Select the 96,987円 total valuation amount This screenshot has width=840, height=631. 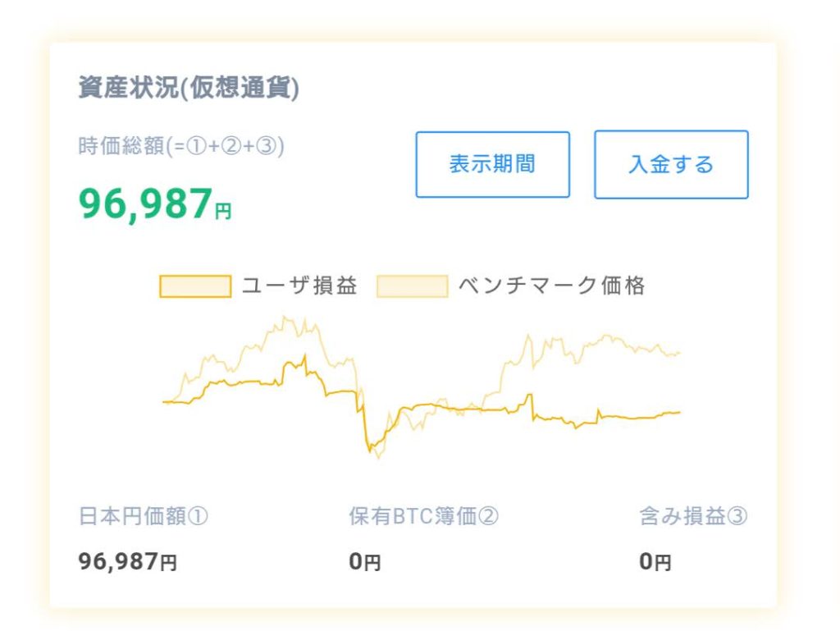pyautogui.click(x=155, y=203)
